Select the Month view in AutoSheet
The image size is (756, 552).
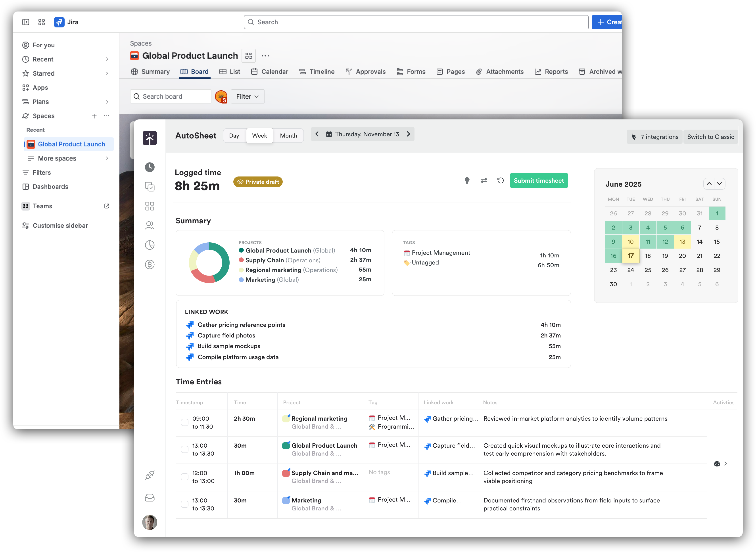click(x=288, y=135)
